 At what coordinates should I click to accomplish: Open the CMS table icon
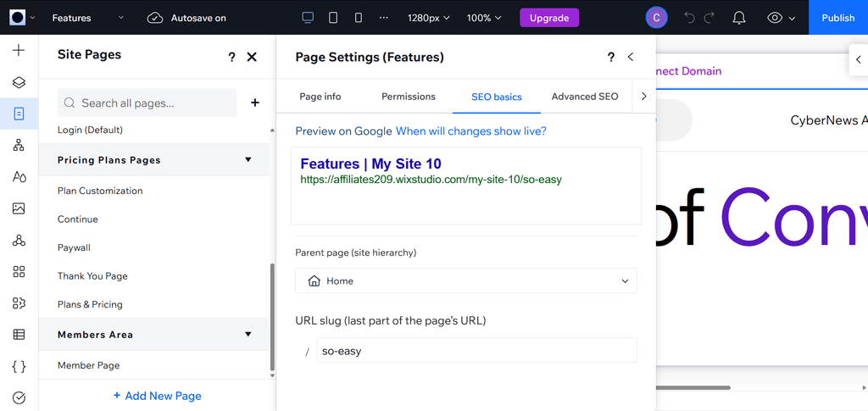(x=19, y=335)
